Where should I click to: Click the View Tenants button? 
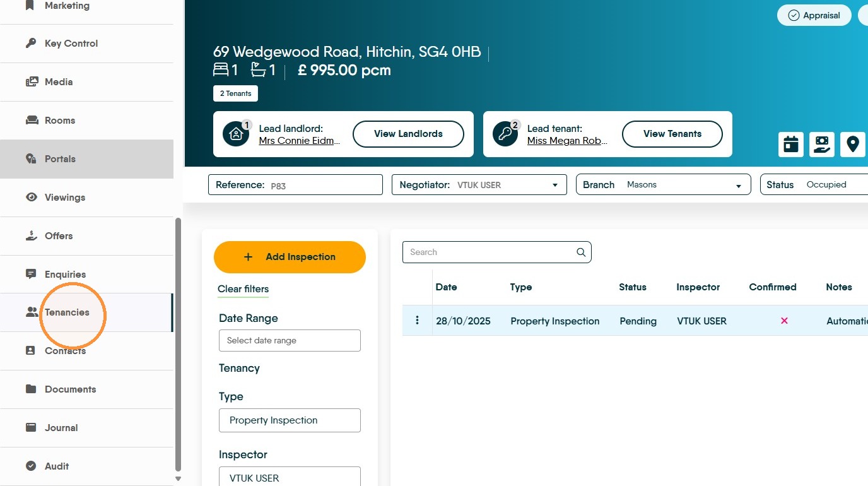click(x=672, y=134)
